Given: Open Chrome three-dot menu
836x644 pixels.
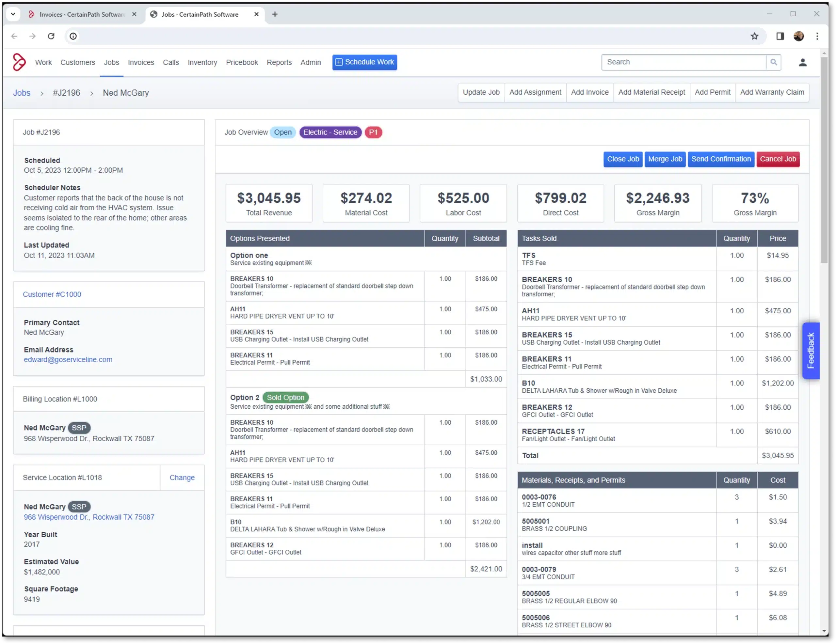Looking at the screenshot, I should 817,36.
